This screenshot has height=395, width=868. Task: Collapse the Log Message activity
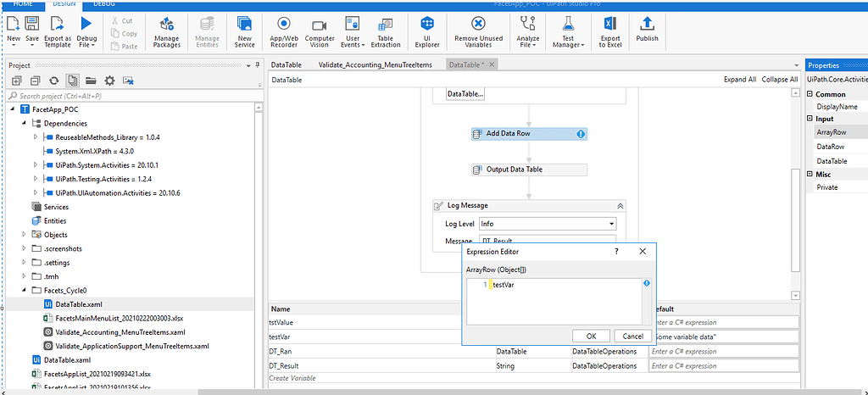tap(620, 205)
